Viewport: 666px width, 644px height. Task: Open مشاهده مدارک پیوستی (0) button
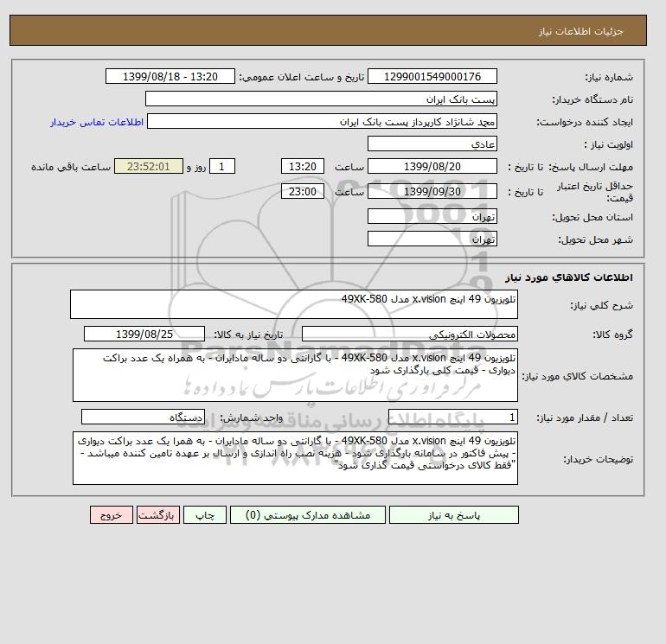(x=308, y=515)
